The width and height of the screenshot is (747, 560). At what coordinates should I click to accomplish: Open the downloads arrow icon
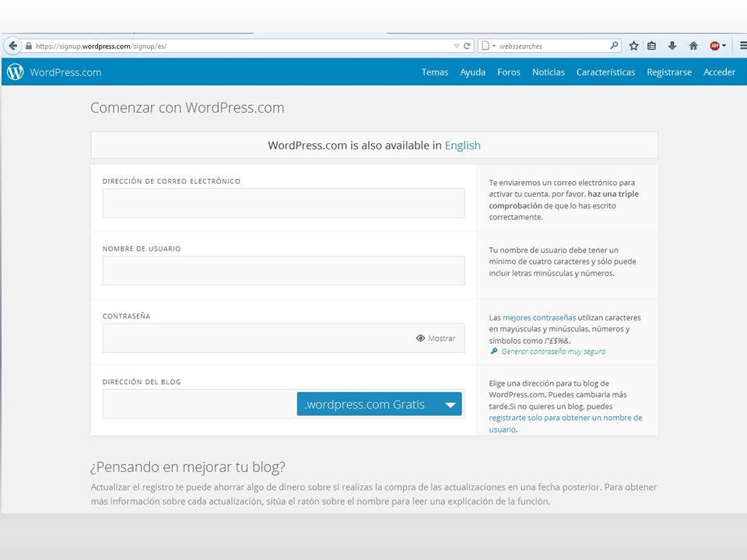pos(672,46)
